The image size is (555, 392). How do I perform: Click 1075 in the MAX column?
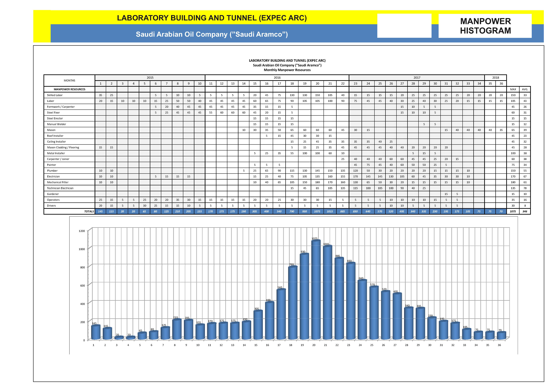click(x=513, y=211)
